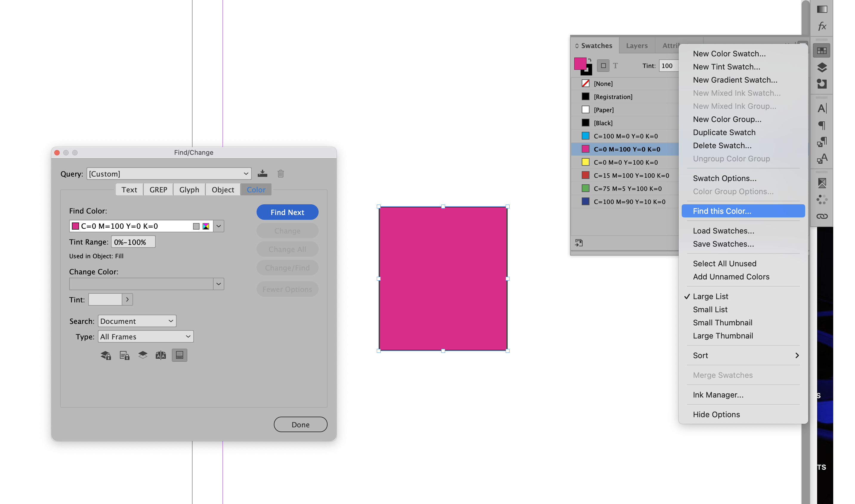Click the delete query trash icon
The height and width of the screenshot is (504, 855).
pos(280,174)
